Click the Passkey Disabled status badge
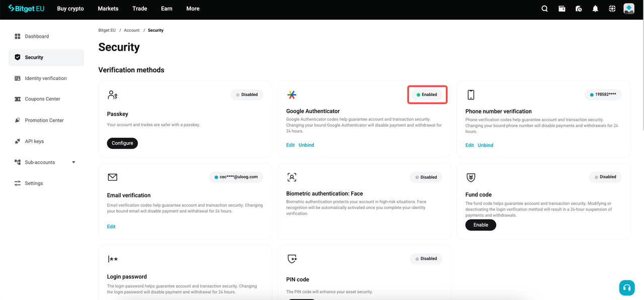 [247, 94]
